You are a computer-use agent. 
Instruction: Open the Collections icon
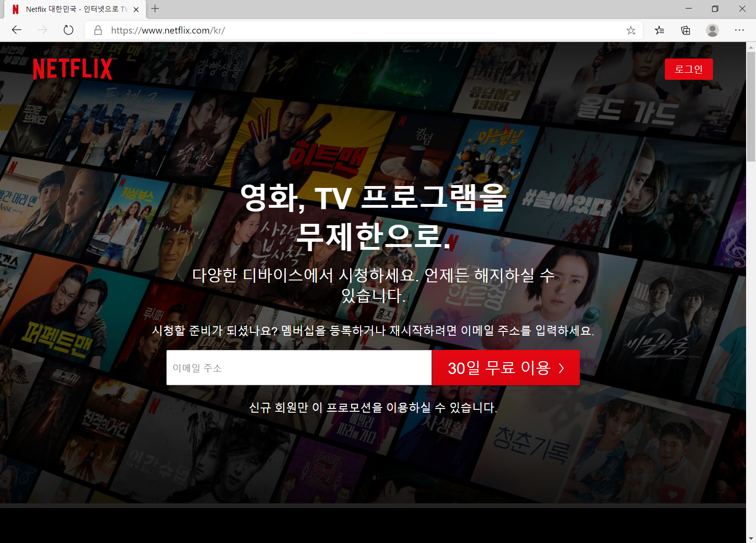point(686,30)
